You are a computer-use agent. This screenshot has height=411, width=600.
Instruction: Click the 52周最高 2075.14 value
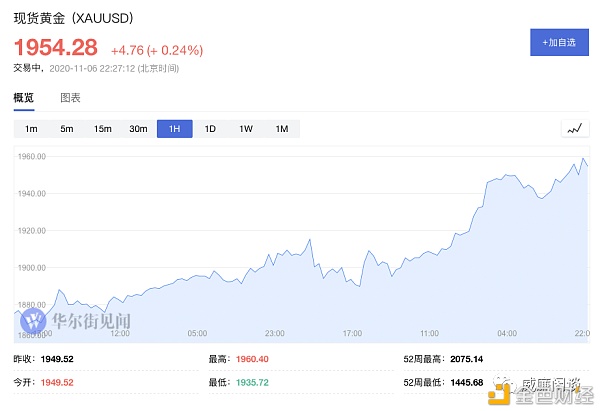[466, 359]
